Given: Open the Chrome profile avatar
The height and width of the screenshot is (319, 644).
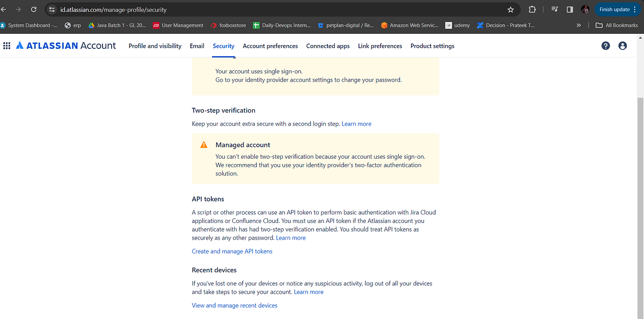Looking at the screenshot, I should [586, 9].
